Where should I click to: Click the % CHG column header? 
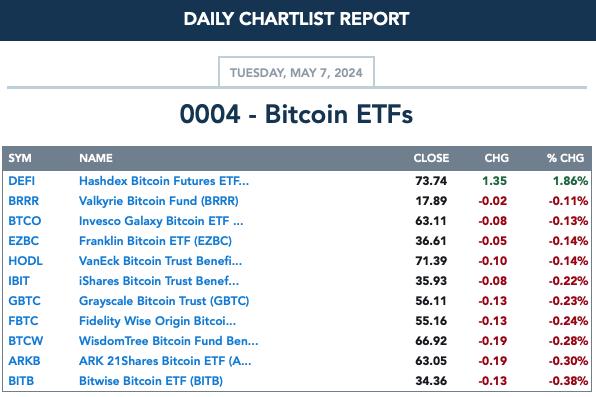pos(565,158)
